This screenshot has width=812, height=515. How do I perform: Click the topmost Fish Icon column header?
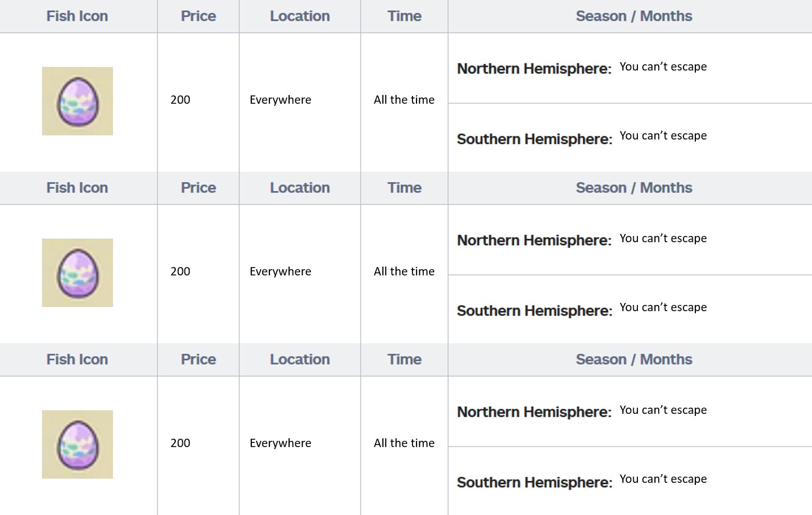tap(77, 16)
